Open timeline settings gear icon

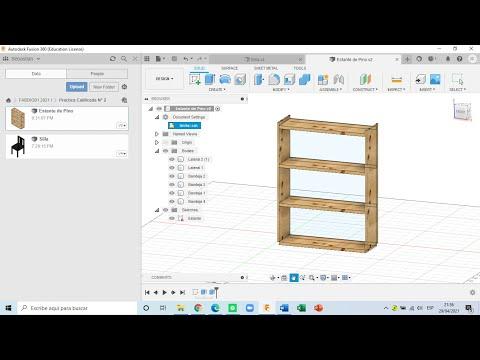click(x=472, y=292)
